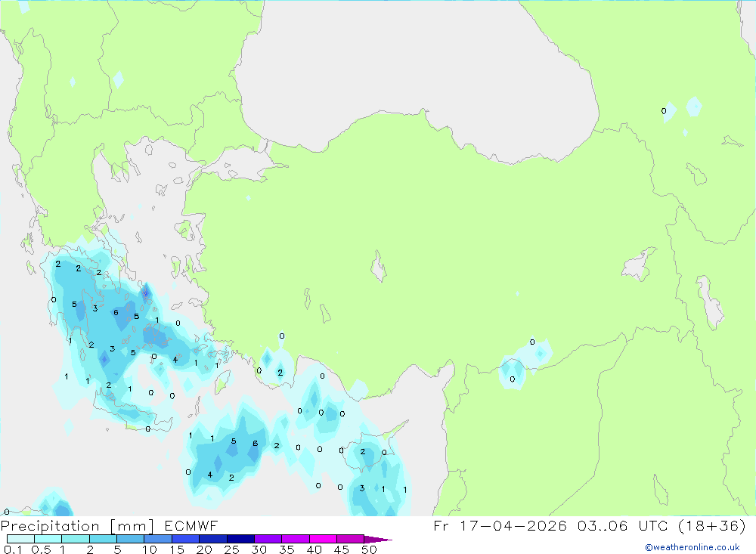The image size is (756, 554).
Task: Click the '30' legend scale label
Action: coord(259,549)
